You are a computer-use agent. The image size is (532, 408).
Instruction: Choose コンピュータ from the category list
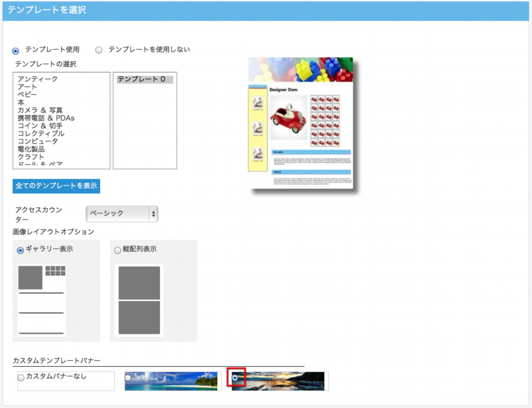coord(37,141)
